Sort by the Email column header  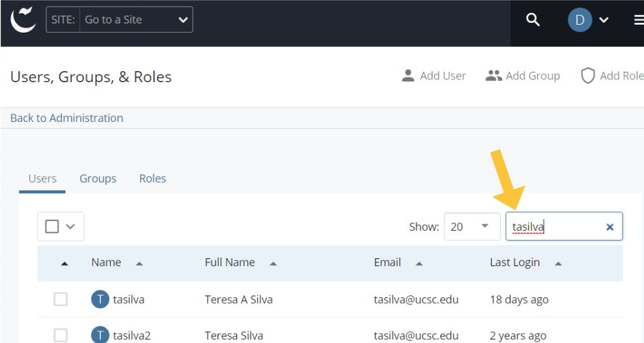tap(387, 262)
